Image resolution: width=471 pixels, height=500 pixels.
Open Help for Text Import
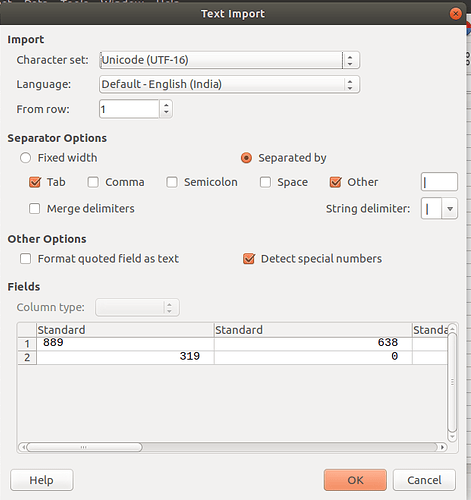click(x=42, y=480)
